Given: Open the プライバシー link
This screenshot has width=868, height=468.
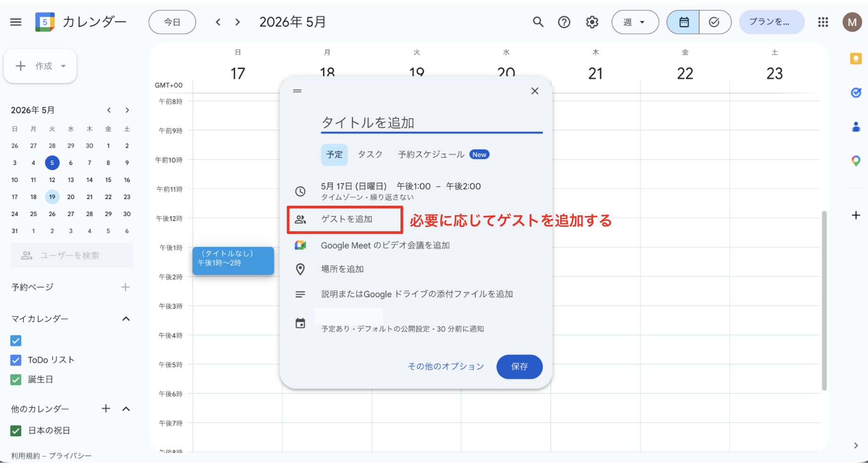Looking at the screenshot, I should point(70,456).
